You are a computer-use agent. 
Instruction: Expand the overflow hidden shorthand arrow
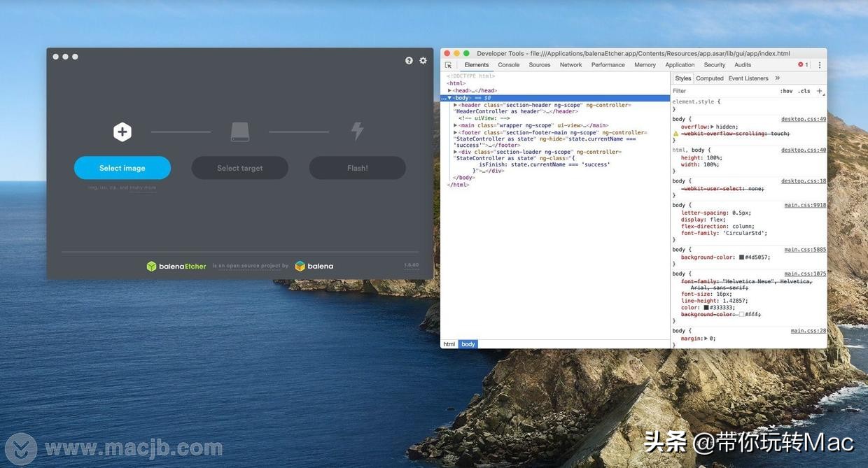tap(713, 127)
